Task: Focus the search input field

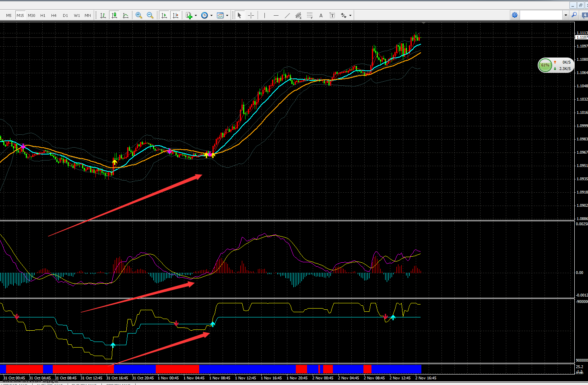Action: [541, 15]
